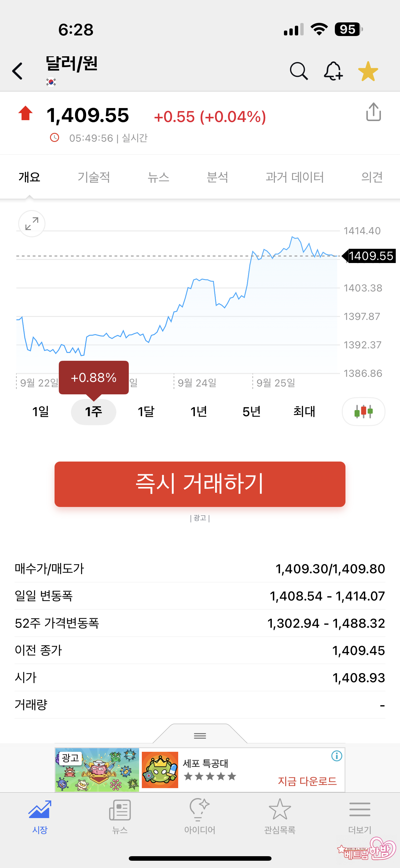
Task: Open the 기술적 tab
Action: (x=94, y=177)
